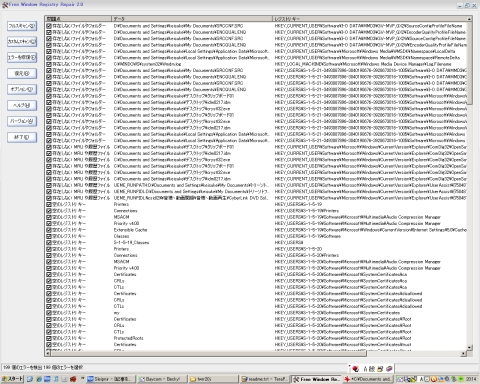Viewport: 480px width, 384px height.
Task: Toggle checkbox for S-1-5-19_Classes row
Action: tap(49, 242)
